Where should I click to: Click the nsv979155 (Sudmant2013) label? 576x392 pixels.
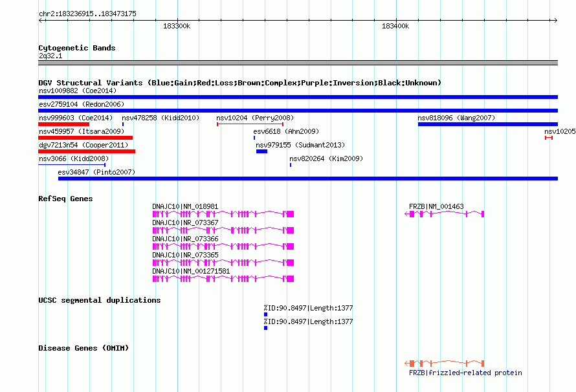tap(300, 145)
